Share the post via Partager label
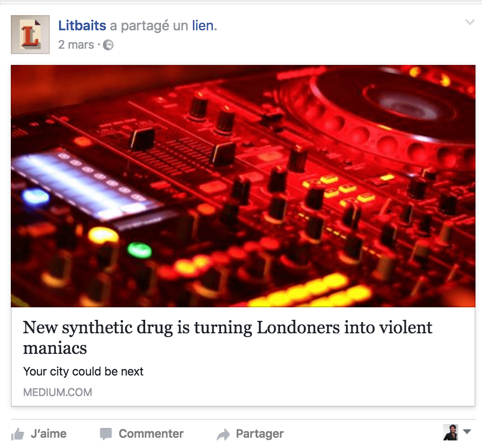This screenshot has height=448, width=482. click(260, 434)
